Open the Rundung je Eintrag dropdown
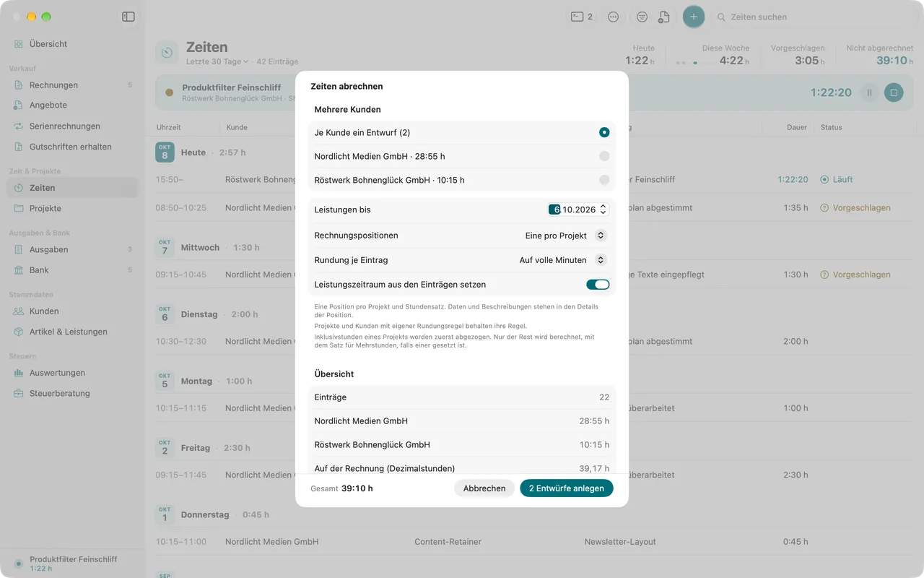 pyautogui.click(x=563, y=260)
